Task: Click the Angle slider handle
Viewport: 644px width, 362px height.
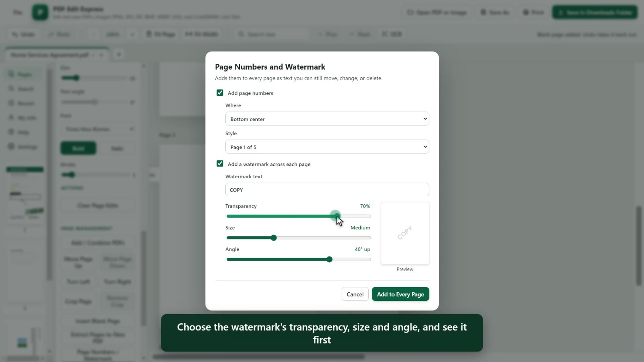Action: [x=330, y=259]
